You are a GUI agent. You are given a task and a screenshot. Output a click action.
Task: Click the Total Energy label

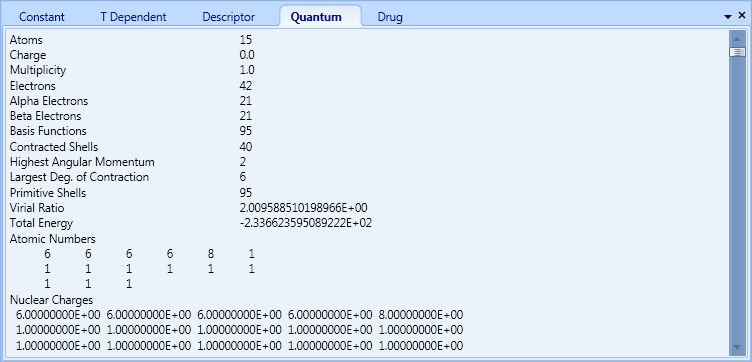pos(41,223)
